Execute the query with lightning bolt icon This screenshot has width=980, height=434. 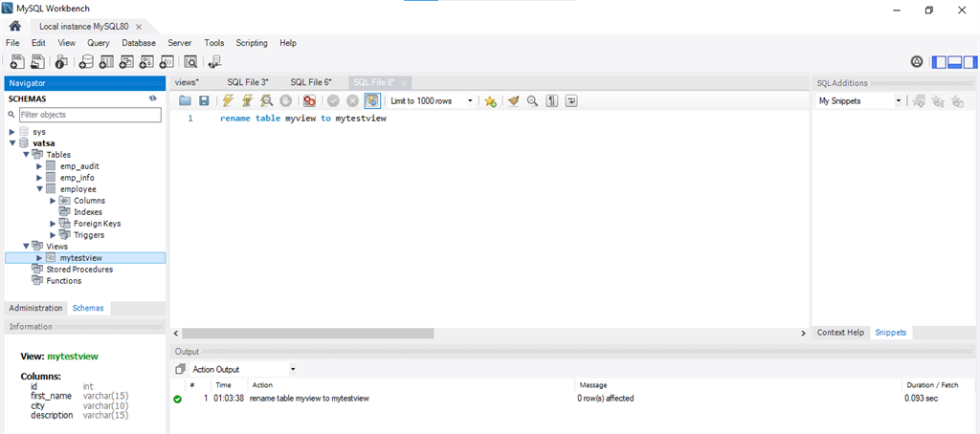228,100
